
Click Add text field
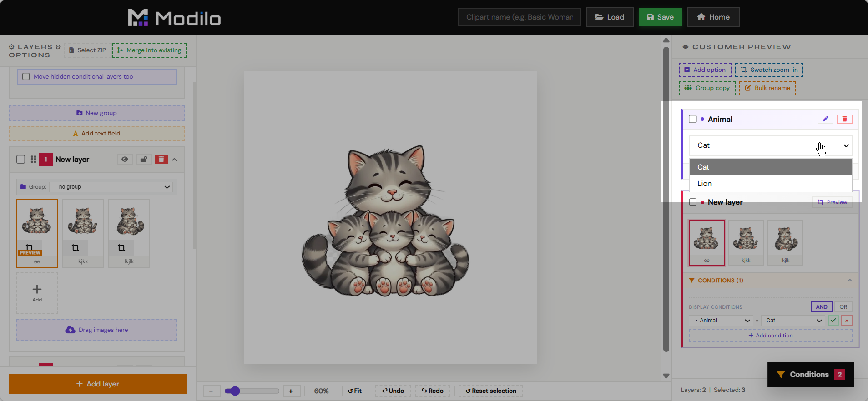[x=96, y=134]
